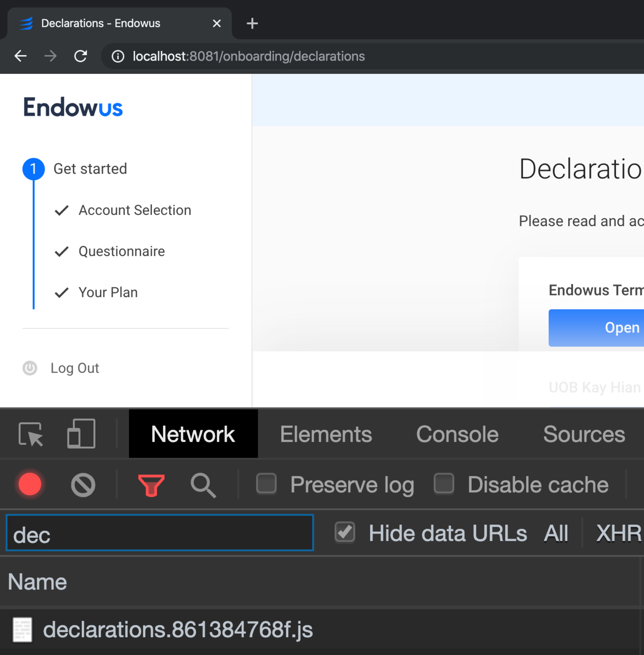Open a new browser tab
The width and height of the screenshot is (644, 655).
(x=252, y=23)
